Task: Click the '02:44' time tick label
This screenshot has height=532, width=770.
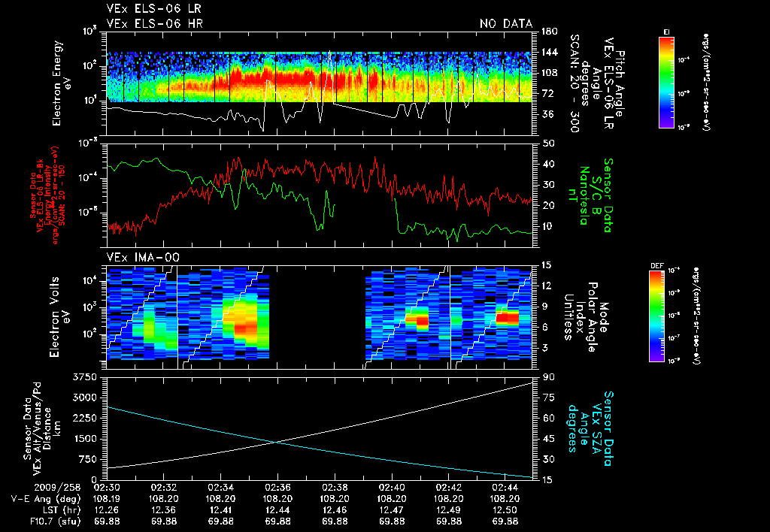Action: click(x=505, y=488)
